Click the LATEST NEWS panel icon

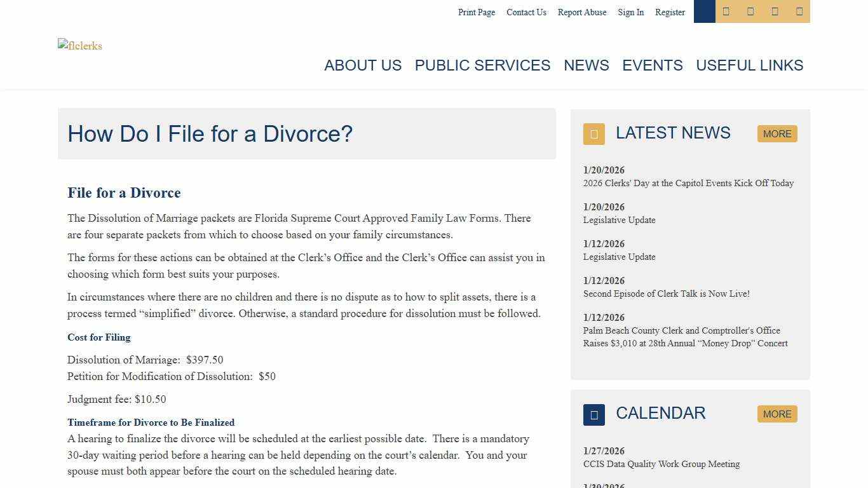pyautogui.click(x=593, y=134)
